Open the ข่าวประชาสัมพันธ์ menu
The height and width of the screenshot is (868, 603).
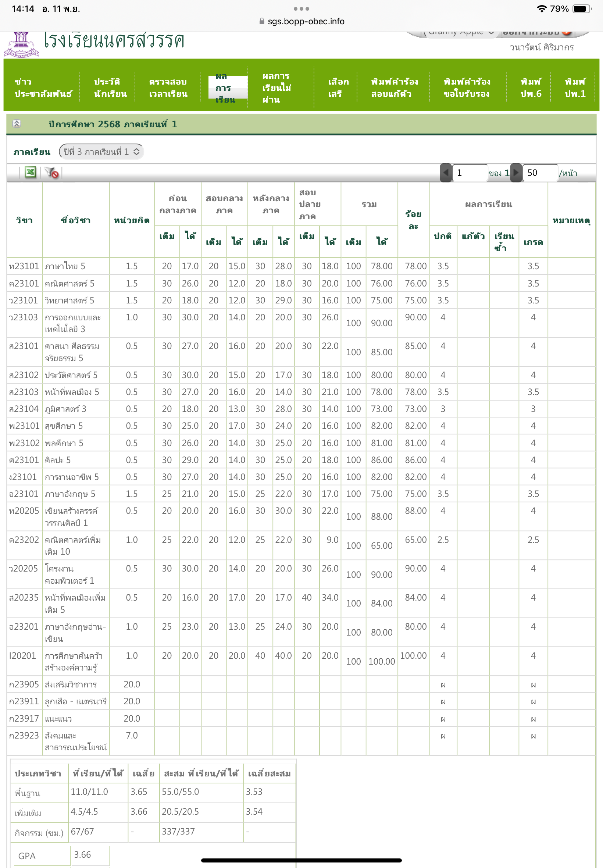pyautogui.click(x=43, y=88)
